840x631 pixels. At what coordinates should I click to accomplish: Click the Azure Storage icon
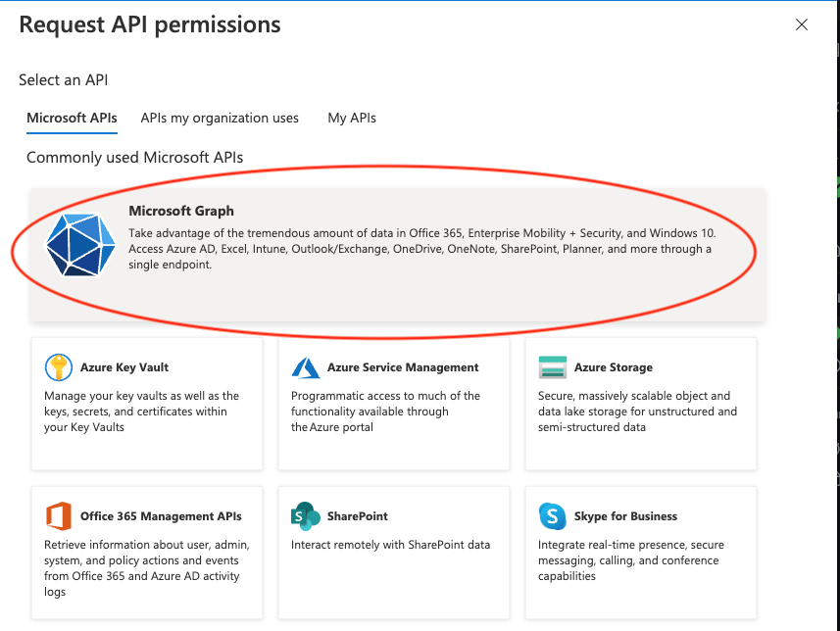click(x=553, y=367)
